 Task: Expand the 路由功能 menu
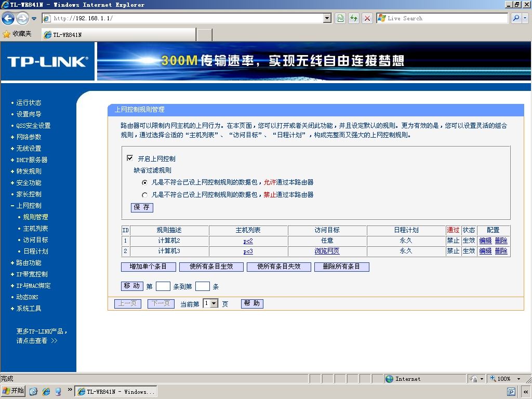coord(29,263)
